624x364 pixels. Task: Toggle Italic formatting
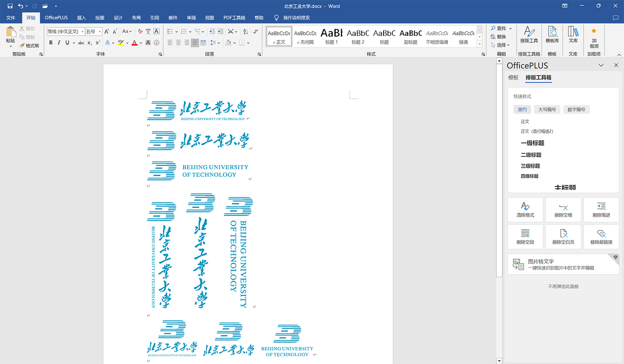click(59, 42)
